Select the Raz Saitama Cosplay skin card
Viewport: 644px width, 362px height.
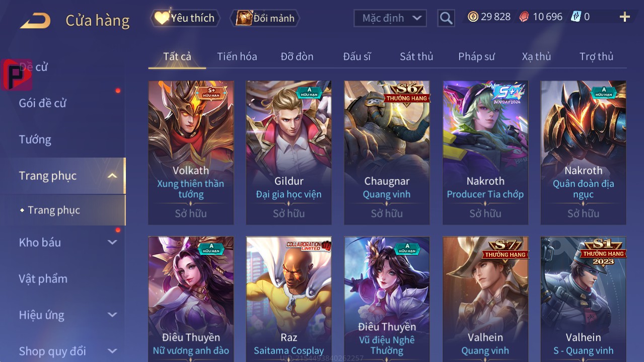pyautogui.click(x=289, y=299)
